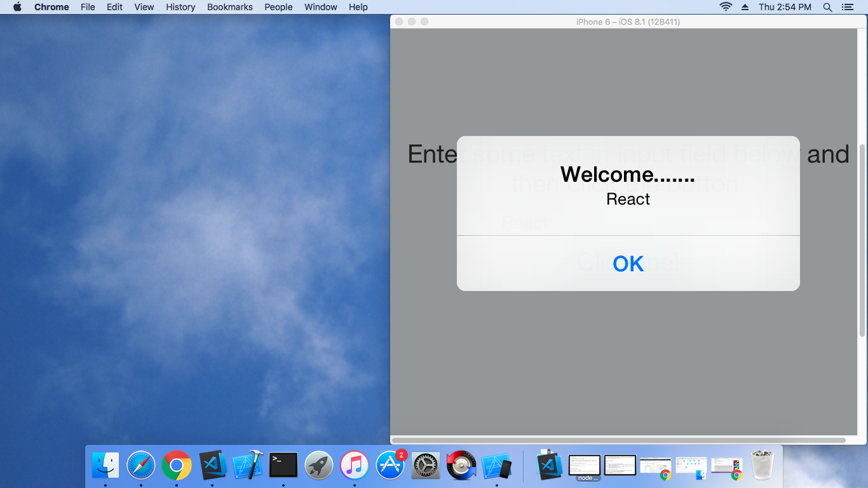This screenshot has width=868, height=488.
Task: Open Spotlight search magnifier
Action: pyautogui.click(x=827, y=7)
